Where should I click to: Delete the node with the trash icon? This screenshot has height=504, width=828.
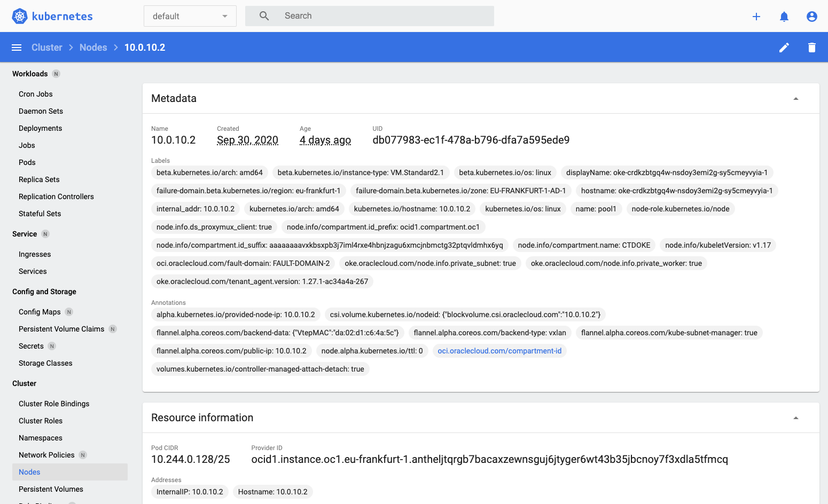tap(812, 48)
